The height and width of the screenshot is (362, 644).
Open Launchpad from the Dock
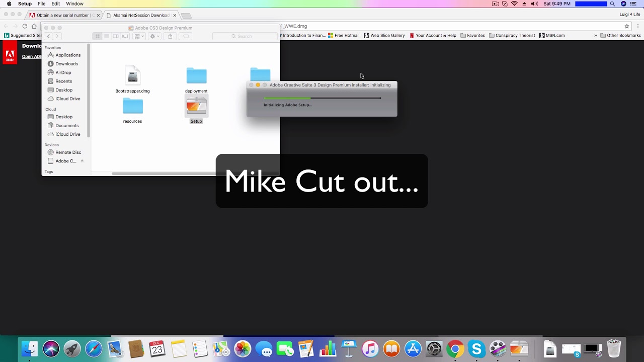pos(72,348)
